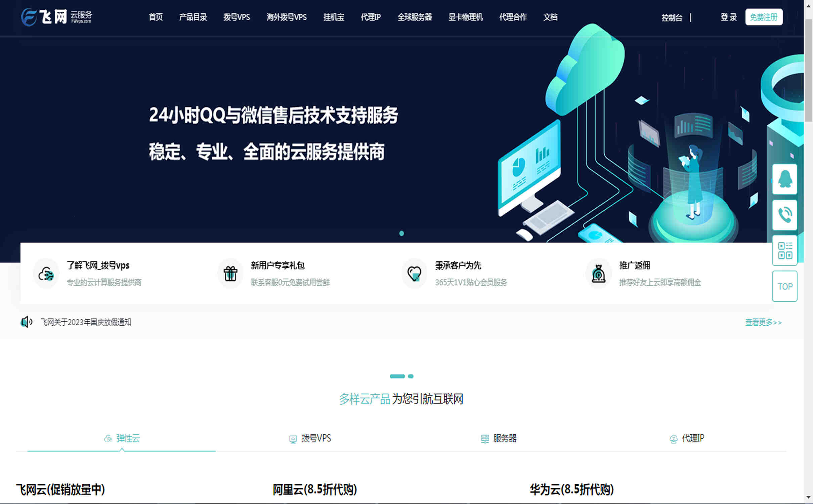Open the QQ customer service icon
This screenshot has height=504, width=813.
(x=784, y=180)
